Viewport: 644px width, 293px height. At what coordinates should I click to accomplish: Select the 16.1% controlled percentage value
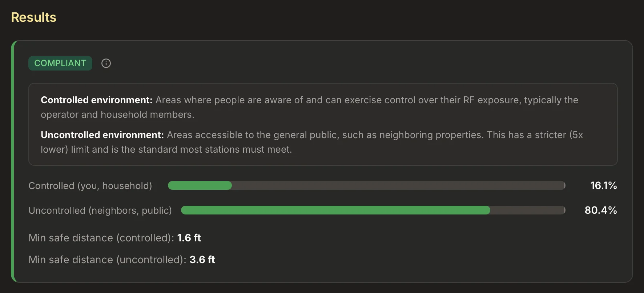pyautogui.click(x=604, y=185)
